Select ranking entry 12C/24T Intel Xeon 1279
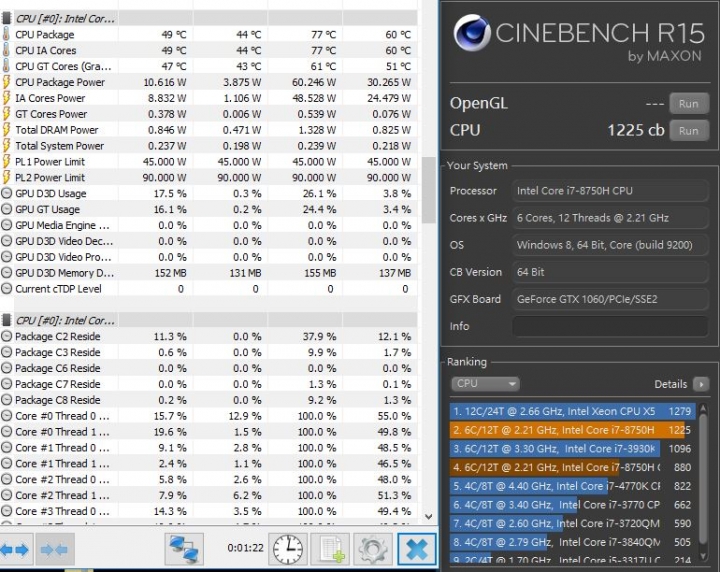The width and height of the screenshot is (720, 572). pyautogui.click(x=573, y=411)
